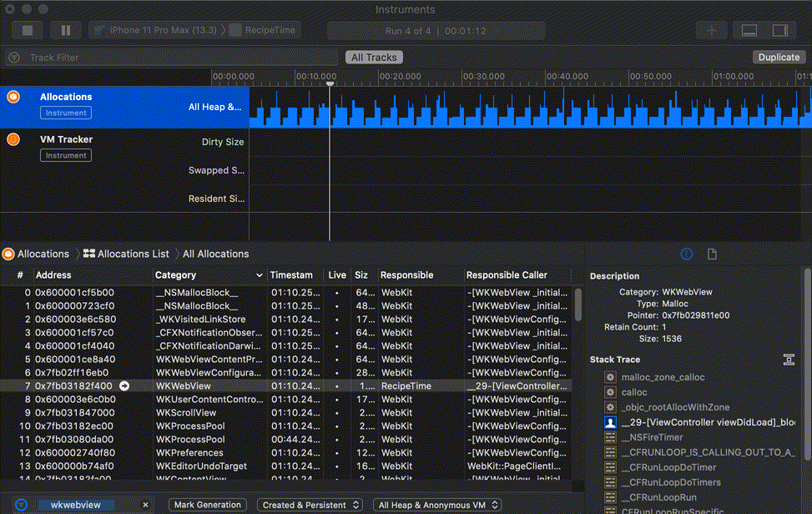Select the All Tracks button
Screen dimensions: 812x514
coord(374,58)
